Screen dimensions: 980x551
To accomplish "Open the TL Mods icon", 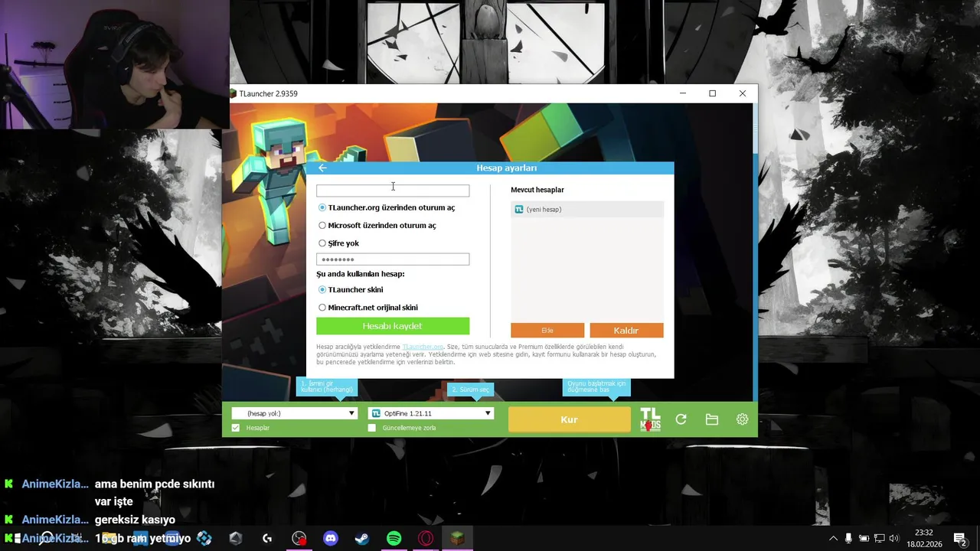I will click(650, 419).
